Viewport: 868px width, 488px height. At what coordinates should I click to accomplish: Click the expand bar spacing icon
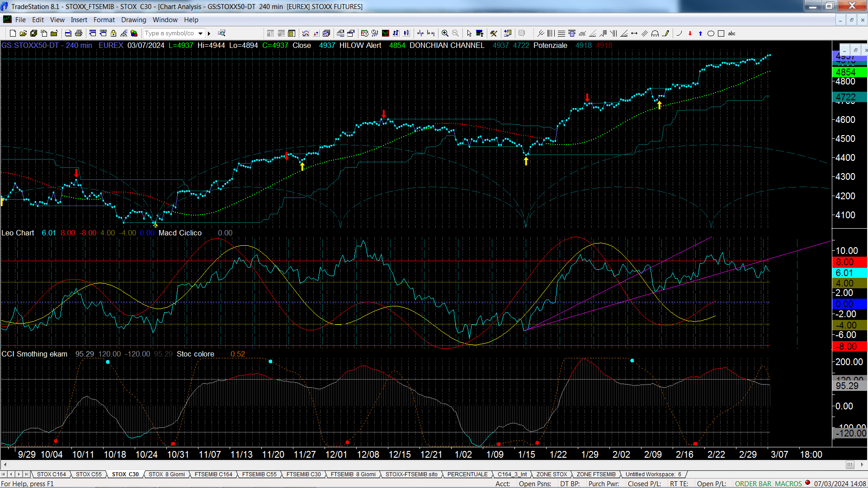click(x=430, y=33)
